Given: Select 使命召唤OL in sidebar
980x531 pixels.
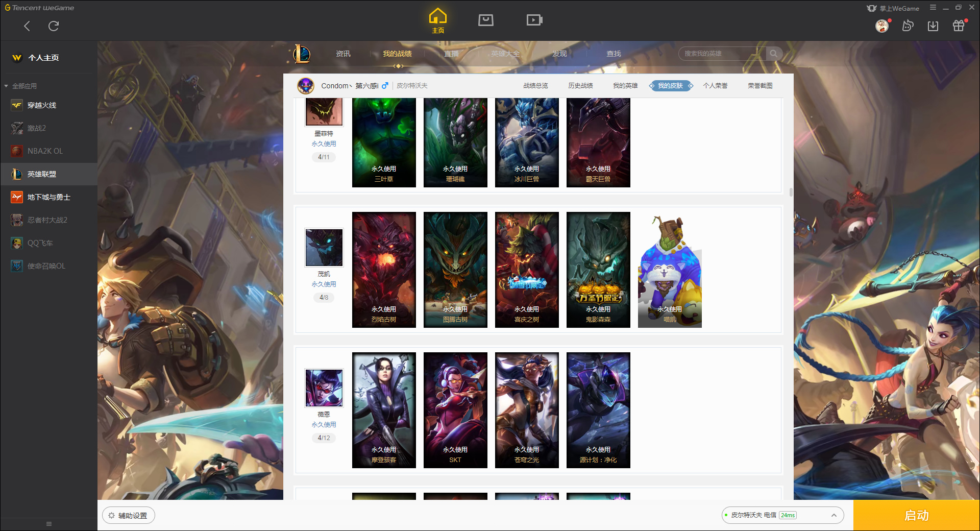Looking at the screenshot, I should pos(48,266).
